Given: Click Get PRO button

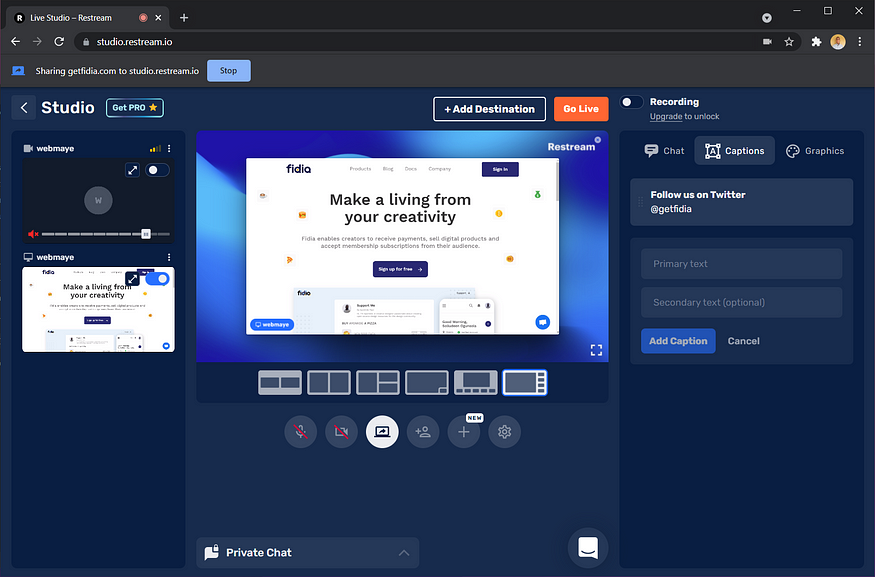Looking at the screenshot, I should [x=134, y=108].
